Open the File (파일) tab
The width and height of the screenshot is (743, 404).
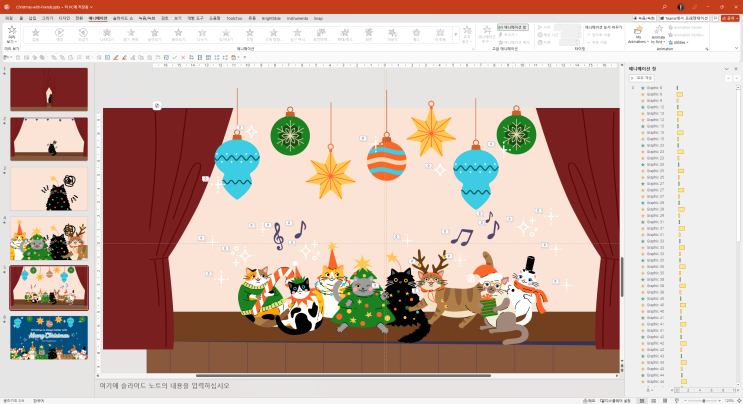[x=9, y=18]
